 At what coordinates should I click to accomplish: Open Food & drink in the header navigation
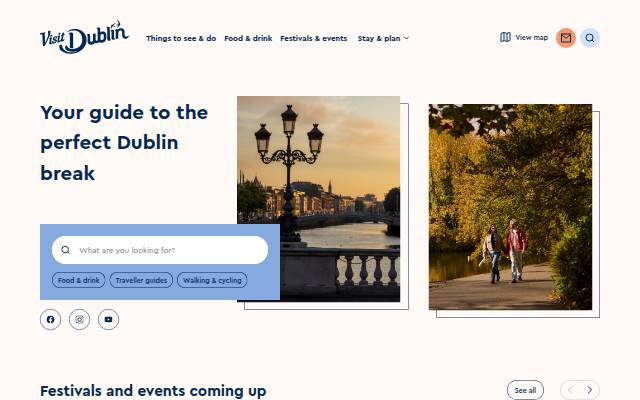point(248,38)
